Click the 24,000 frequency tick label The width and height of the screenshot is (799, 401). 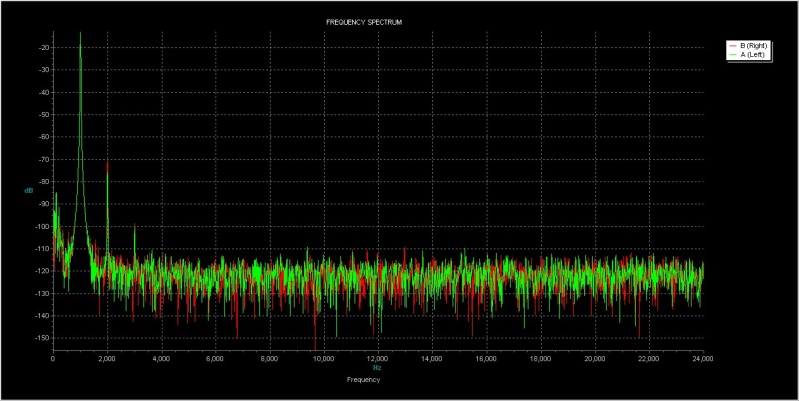click(703, 358)
